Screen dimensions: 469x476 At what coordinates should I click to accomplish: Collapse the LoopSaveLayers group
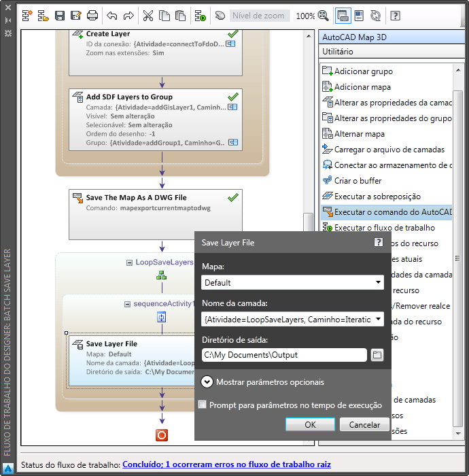pos(130,262)
